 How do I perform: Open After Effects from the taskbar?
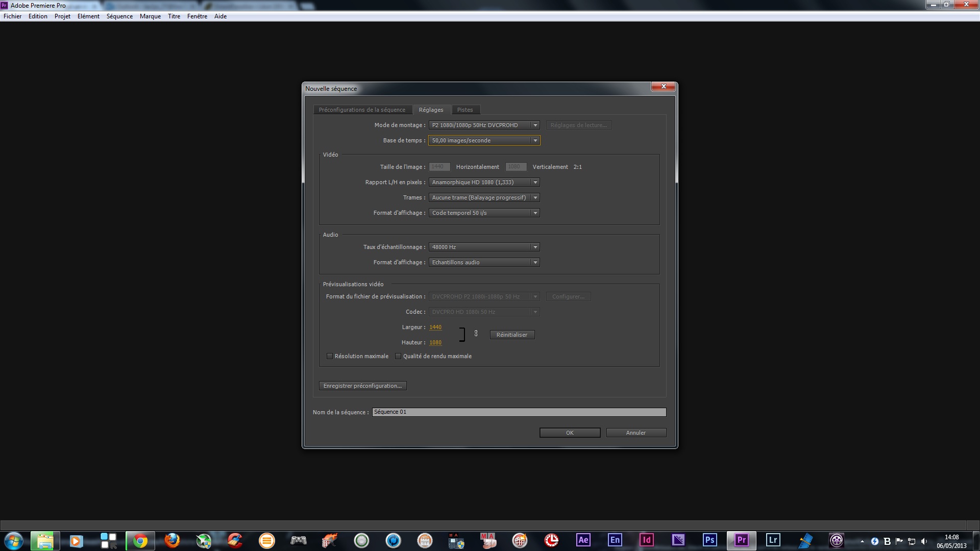583,540
